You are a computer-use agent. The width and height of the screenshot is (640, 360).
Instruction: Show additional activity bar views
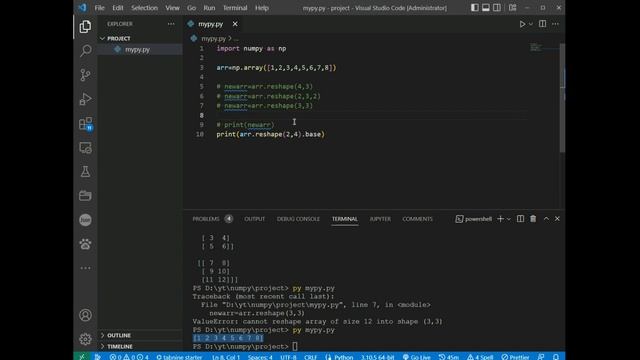85,268
